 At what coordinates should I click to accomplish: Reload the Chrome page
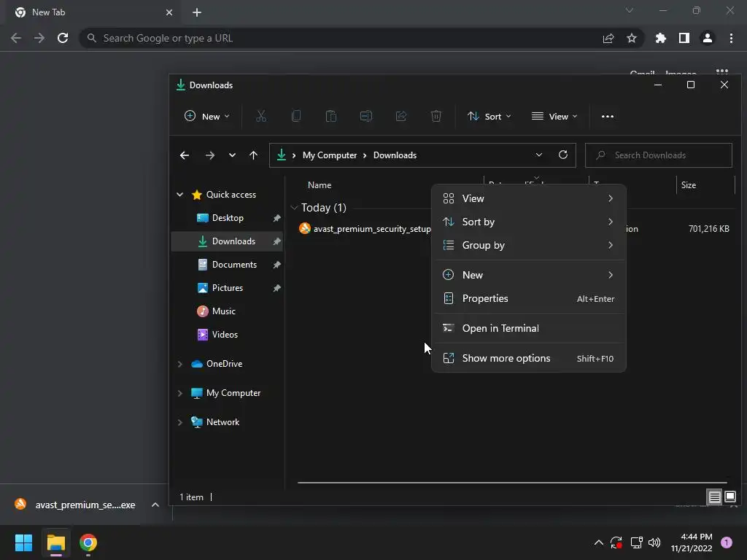click(63, 38)
